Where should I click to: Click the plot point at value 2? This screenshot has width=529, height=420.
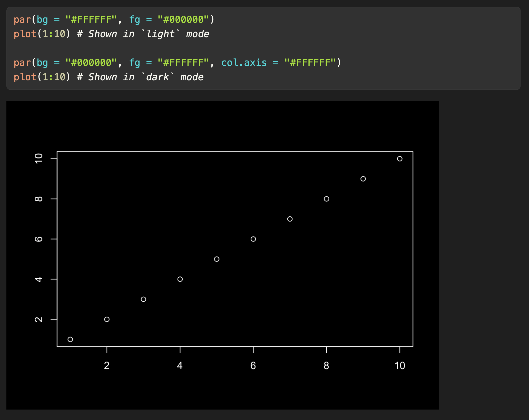107,319
